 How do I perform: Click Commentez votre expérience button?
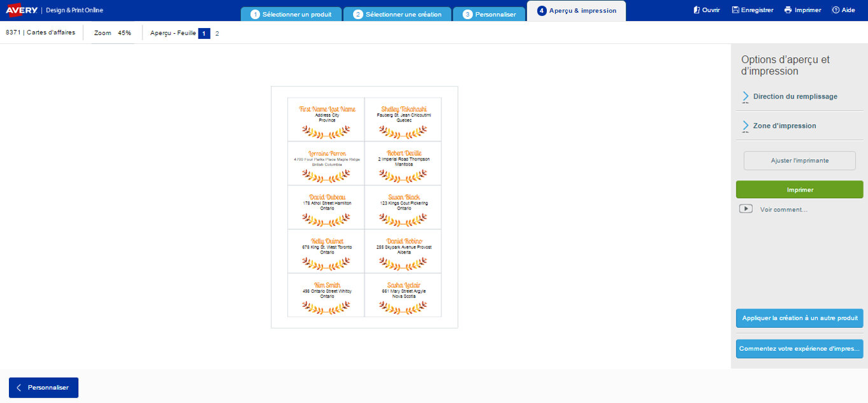pos(799,349)
